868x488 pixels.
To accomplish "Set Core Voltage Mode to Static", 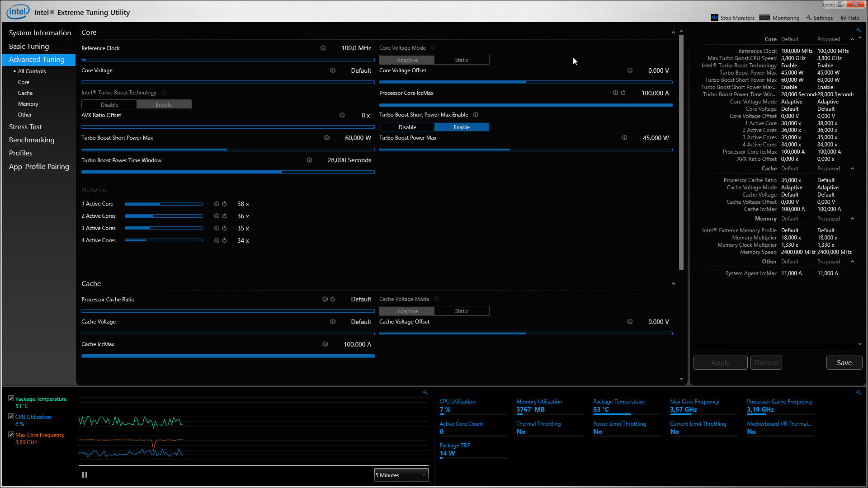I will [461, 60].
